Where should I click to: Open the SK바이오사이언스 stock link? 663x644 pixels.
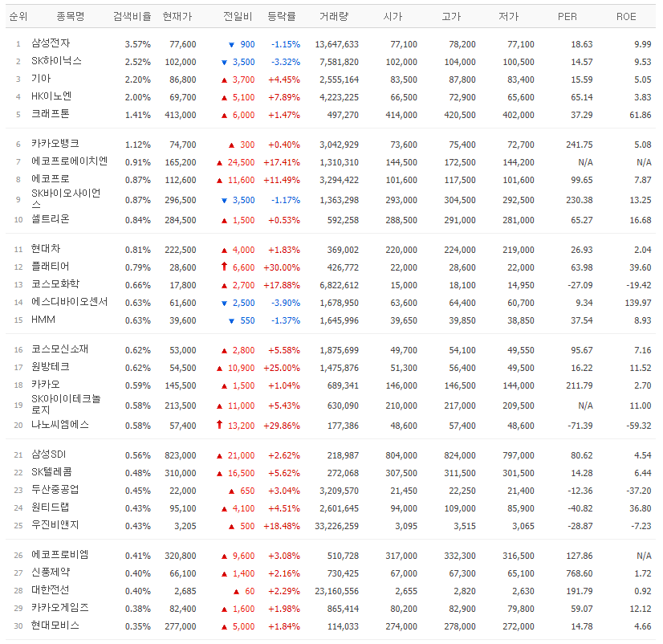click(66, 199)
